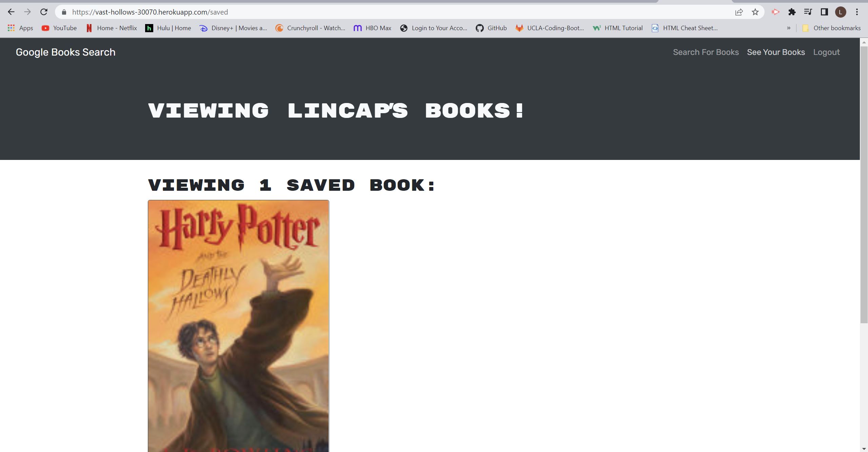This screenshot has height=452, width=868.
Task: Open the Home - Netflix bookmark
Action: point(112,28)
